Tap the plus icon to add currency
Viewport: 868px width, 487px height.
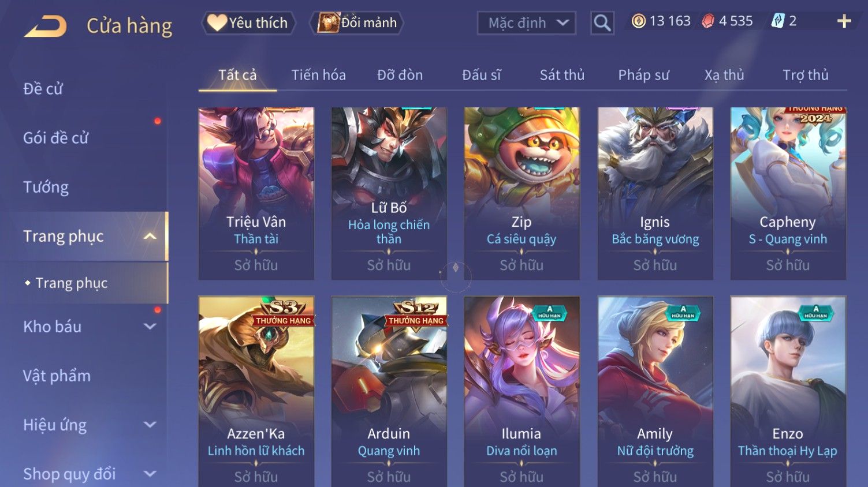coord(844,21)
